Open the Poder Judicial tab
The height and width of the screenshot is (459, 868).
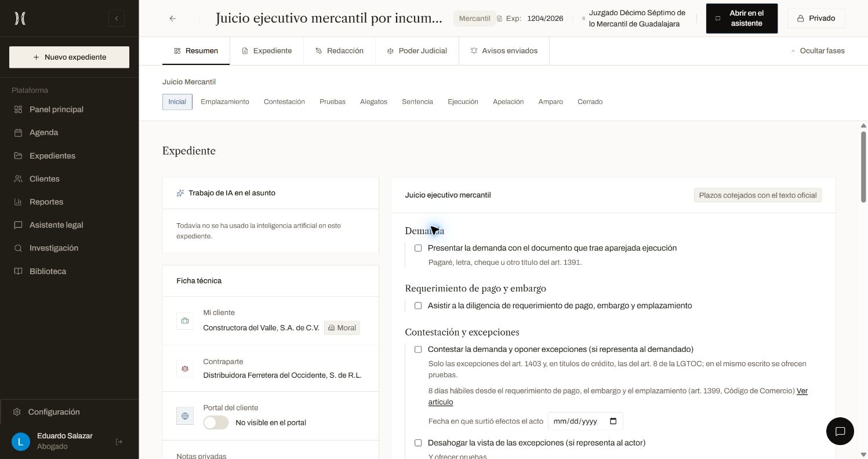[x=417, y=51]
